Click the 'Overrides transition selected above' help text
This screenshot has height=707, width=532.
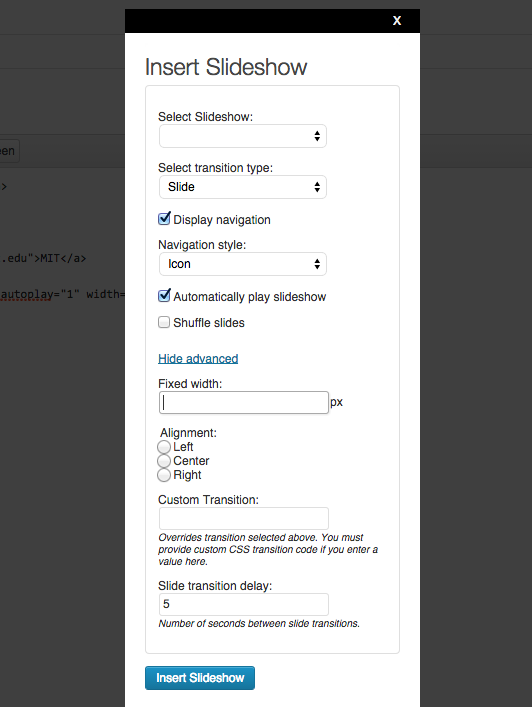268,550
